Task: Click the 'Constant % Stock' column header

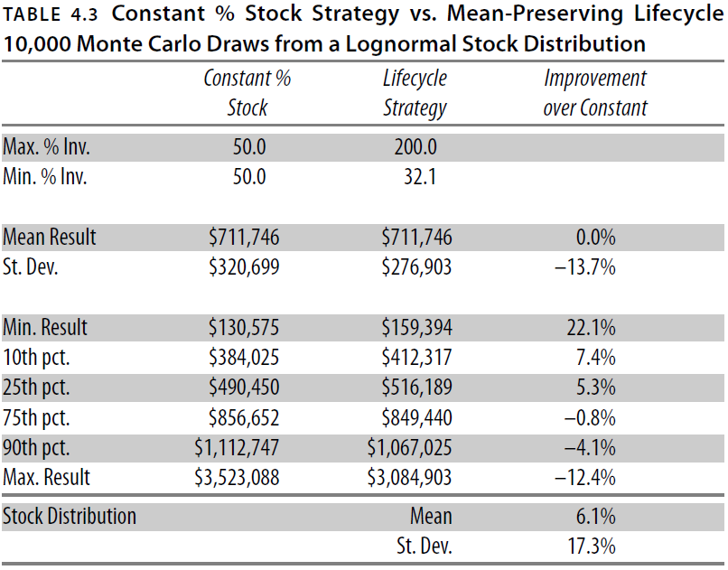Action: (x=247, y=92)
